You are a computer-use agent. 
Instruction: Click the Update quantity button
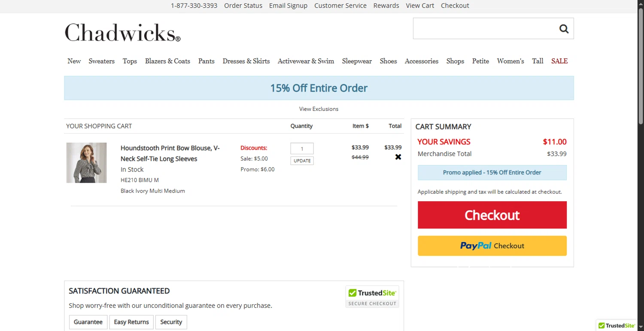pos(302,161)
